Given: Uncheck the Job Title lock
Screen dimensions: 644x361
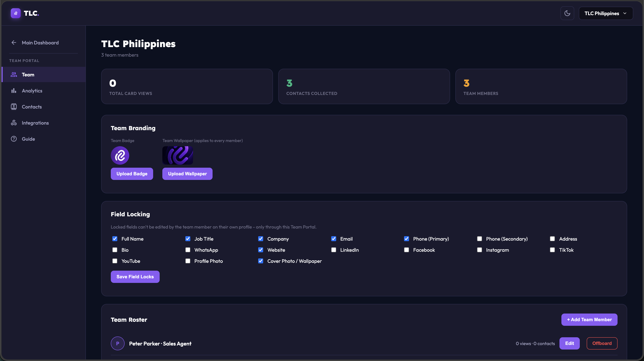Looking at the screenshot, I should click(x=188, y=239).
